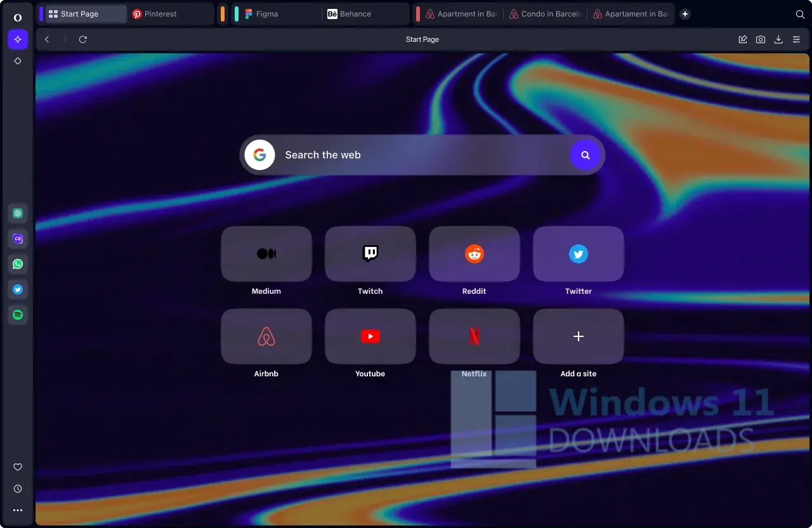This screenshot has height=528, width=812.
Task: Collapse the red tab island handle
Action: pyautogui.click(x=417, y=14)
